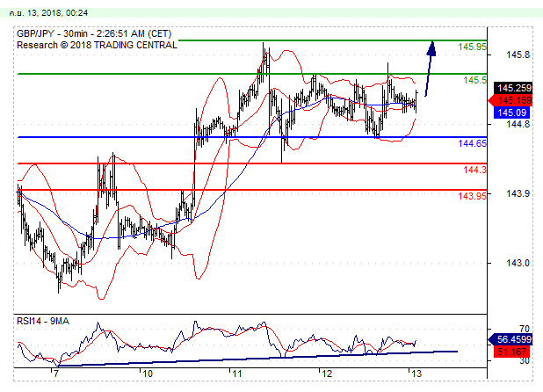543x392 pixels.
Task: Click the 144.8 price axis value
Action: tap(518, 124)
